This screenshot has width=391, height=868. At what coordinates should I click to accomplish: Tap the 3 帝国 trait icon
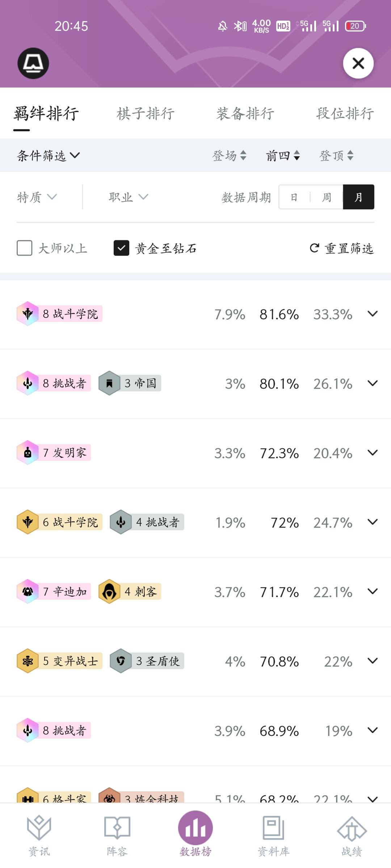[x=109, y=383]
